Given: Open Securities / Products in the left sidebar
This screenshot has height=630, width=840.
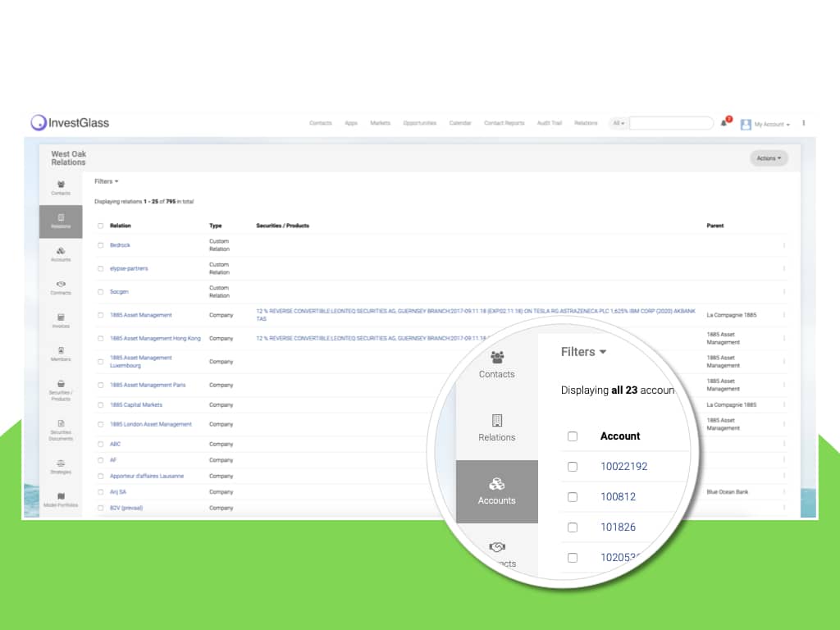Looking at the screenshot, I should [61, 390].
